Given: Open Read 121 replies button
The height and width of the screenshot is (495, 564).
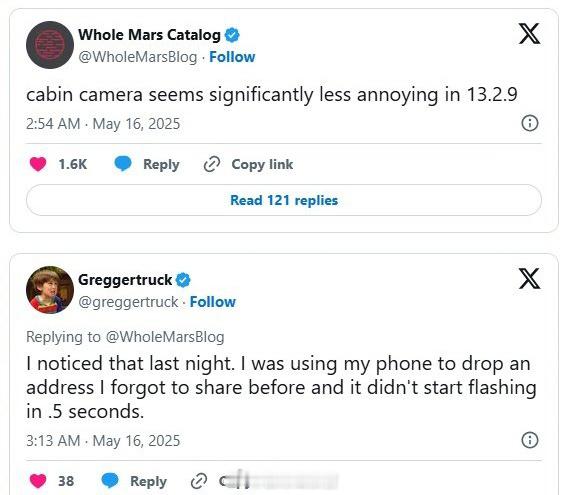Looking at the screenshot, I should [284, 200].
